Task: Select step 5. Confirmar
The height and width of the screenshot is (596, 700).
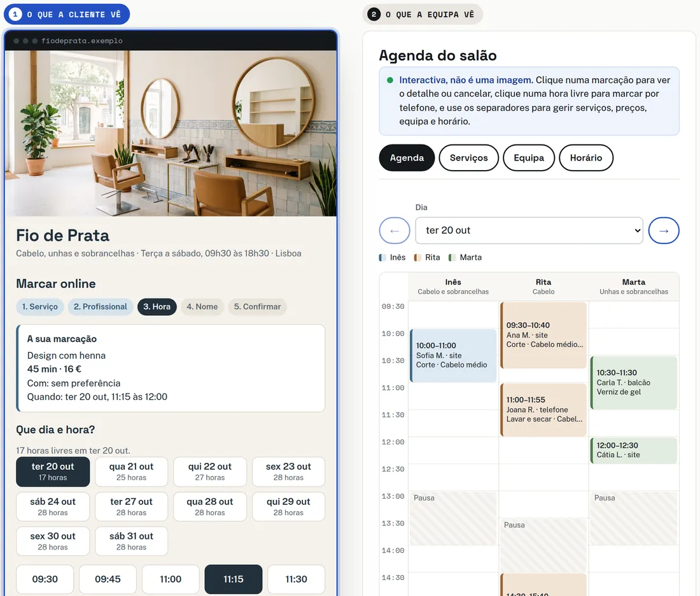Action: coord(258,306)
